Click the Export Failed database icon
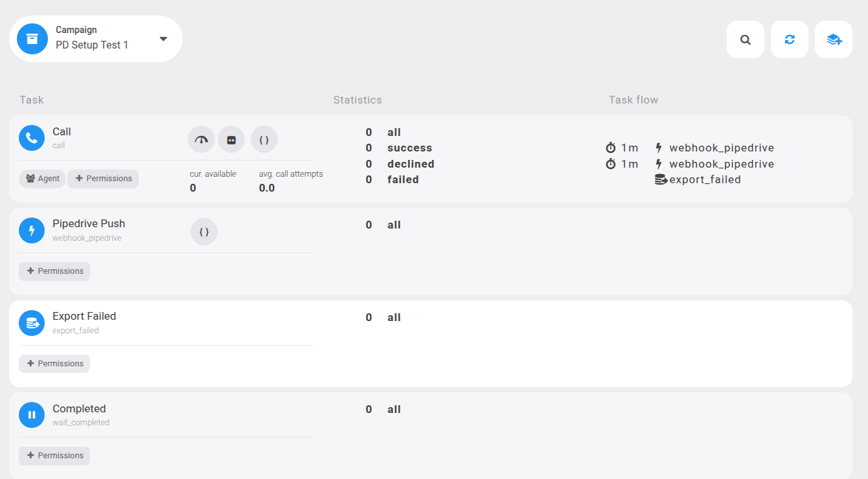Image resolution: width=868 pixels, height=479 pixels. tap(32, 323)
